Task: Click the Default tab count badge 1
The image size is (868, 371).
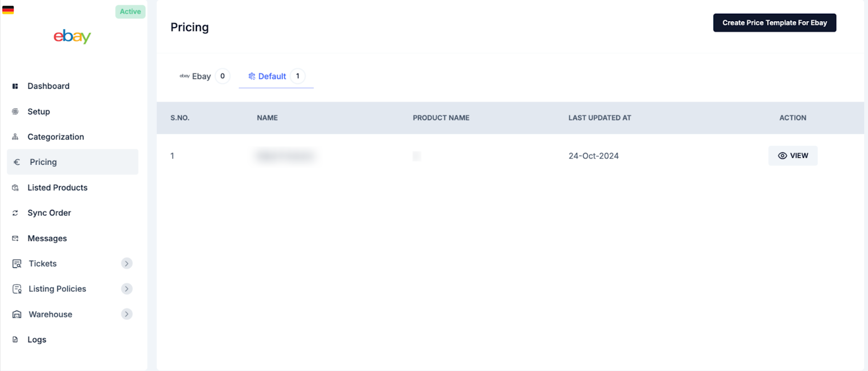Action: pyautogui.click(x=297, y=76)
